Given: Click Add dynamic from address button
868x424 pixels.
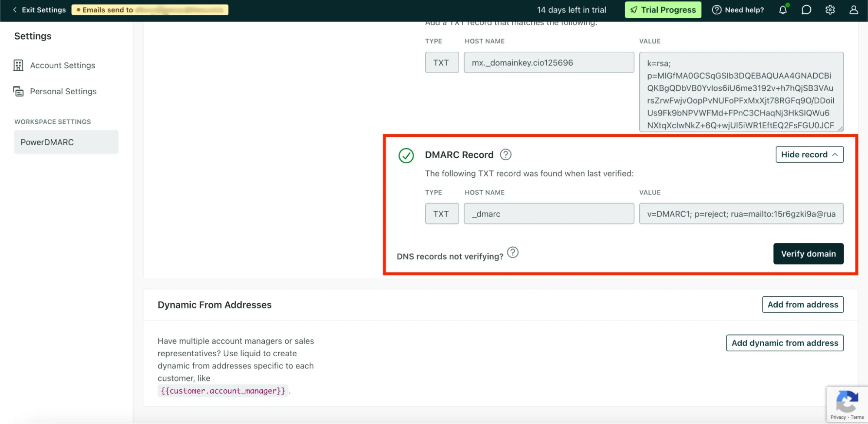Looking at the screenshot, I should click(785, 343).
